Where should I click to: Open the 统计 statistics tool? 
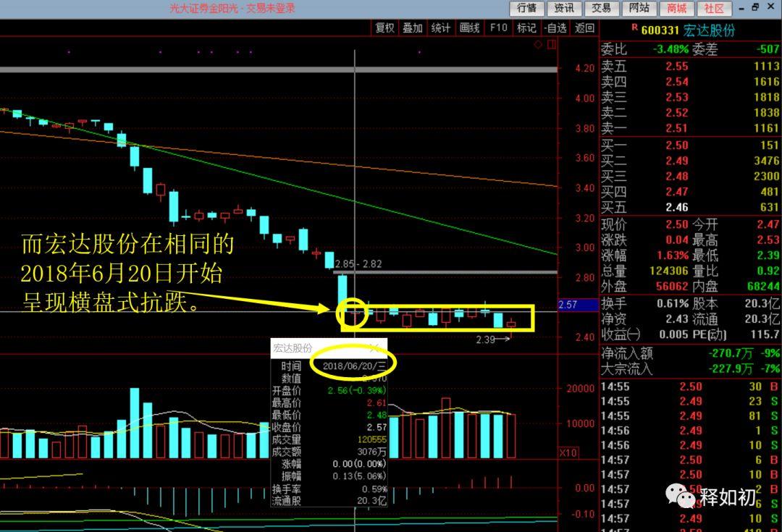[x=441, y=28]
